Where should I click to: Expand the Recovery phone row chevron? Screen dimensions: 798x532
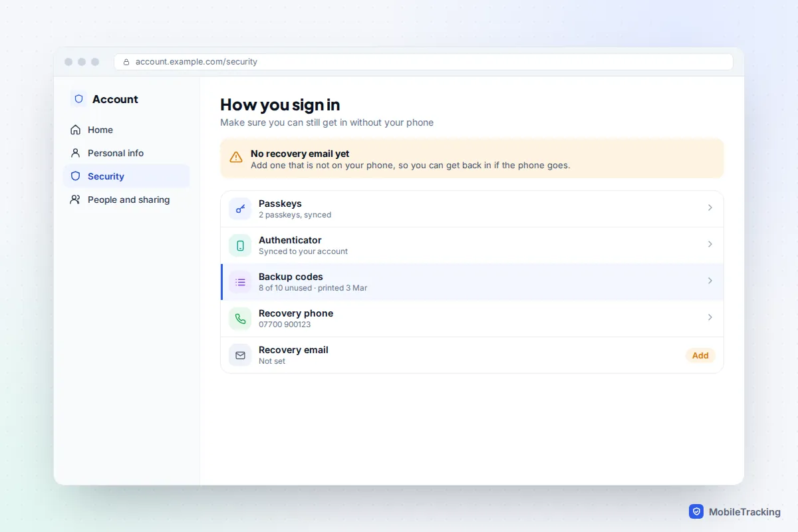point(710,317)
